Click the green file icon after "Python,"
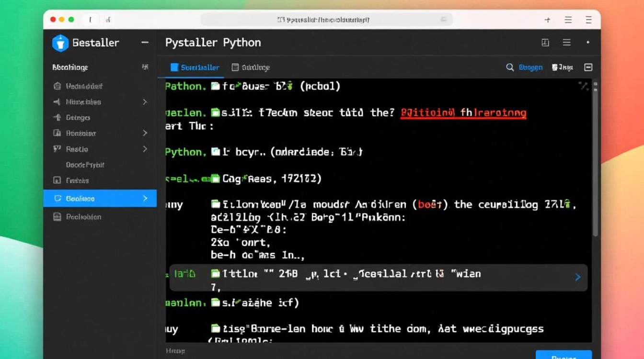The width and height of the screenshot is (644, 359). coord(215,152)
